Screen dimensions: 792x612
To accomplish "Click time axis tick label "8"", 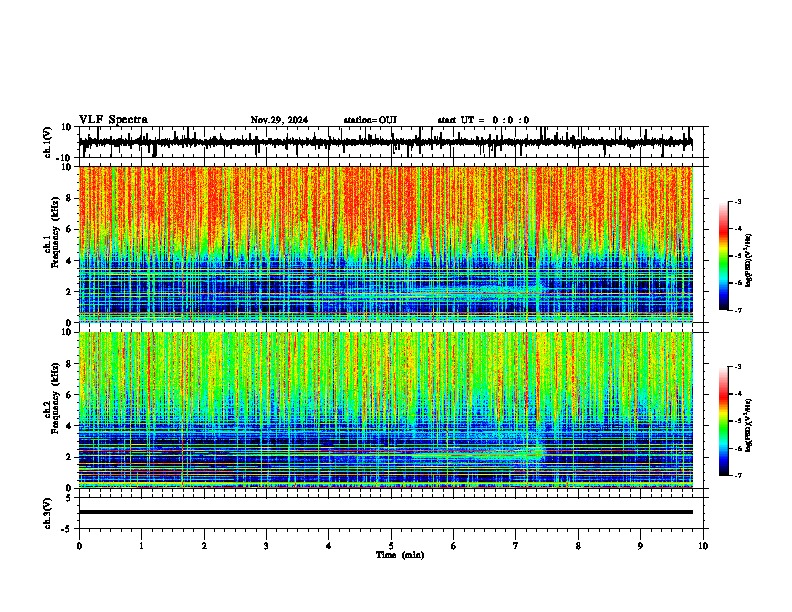I will click(578, 546).
